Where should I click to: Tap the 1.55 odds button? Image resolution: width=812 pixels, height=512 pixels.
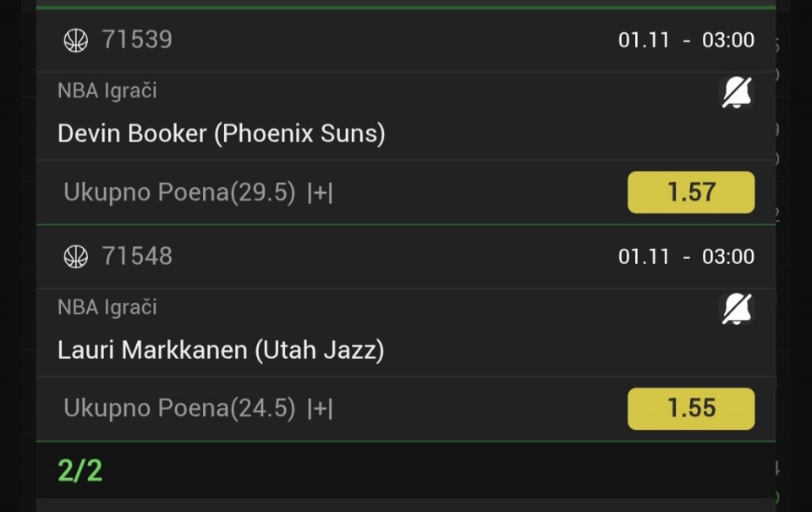point(690,409)
